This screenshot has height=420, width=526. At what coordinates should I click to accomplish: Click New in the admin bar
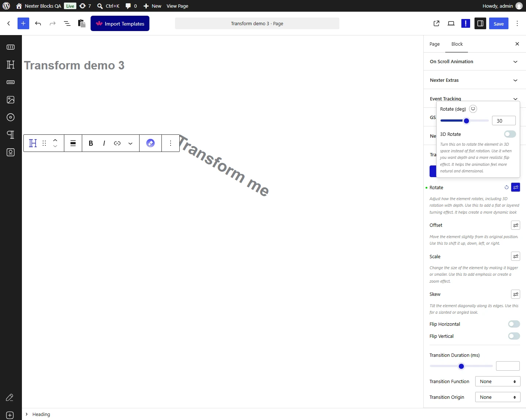pyautogui.click(x=152, y=6)
